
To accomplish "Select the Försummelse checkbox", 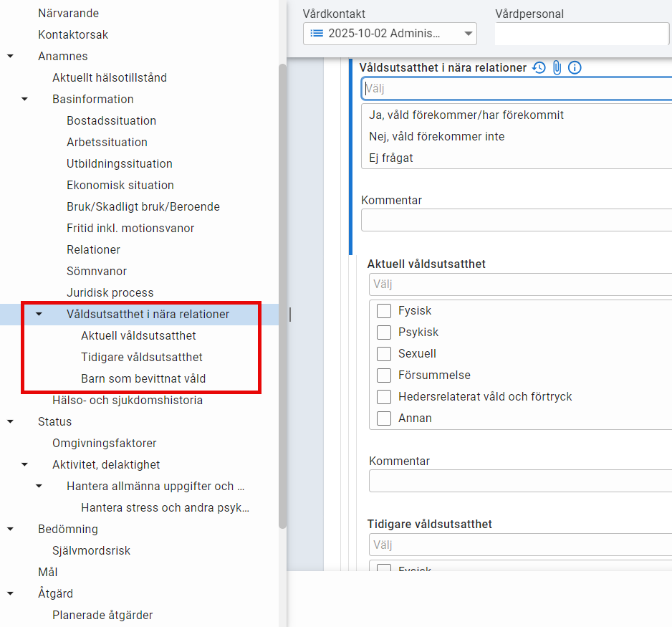I will 384,375.
